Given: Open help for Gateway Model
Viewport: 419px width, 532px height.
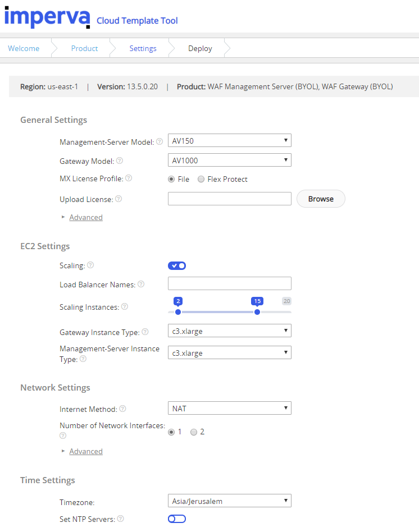Looking at the screenshot, I should 120,160.
